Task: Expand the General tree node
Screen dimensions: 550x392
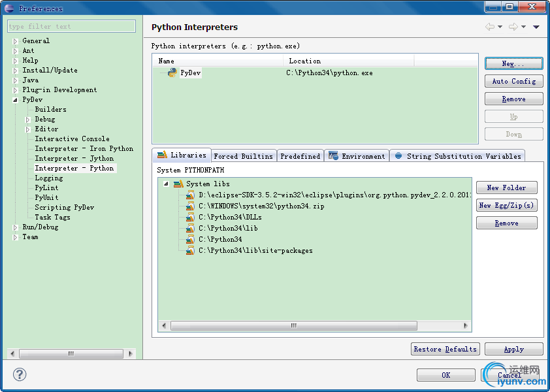Action: coord(15,41)
